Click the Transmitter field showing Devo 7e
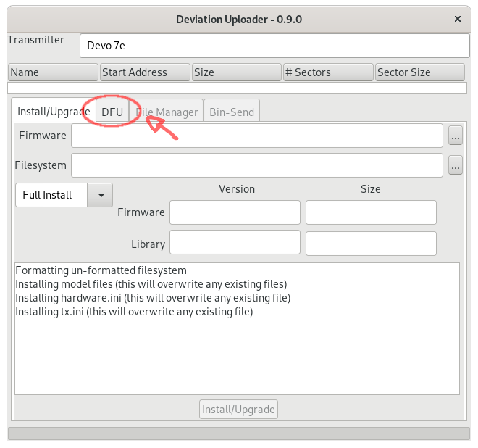478x448 pixels. coord(274,46)
